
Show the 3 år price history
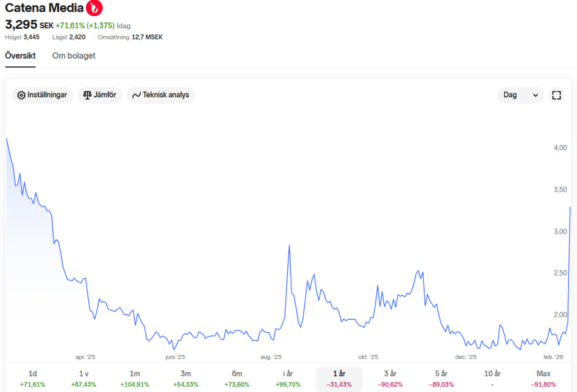390,378
